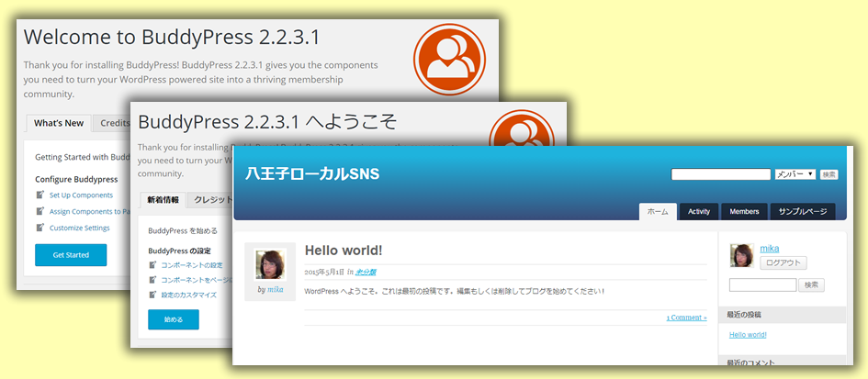
Task: Click the sidebar mika username link
Action: pyautogui.click(x=770, y=249)
